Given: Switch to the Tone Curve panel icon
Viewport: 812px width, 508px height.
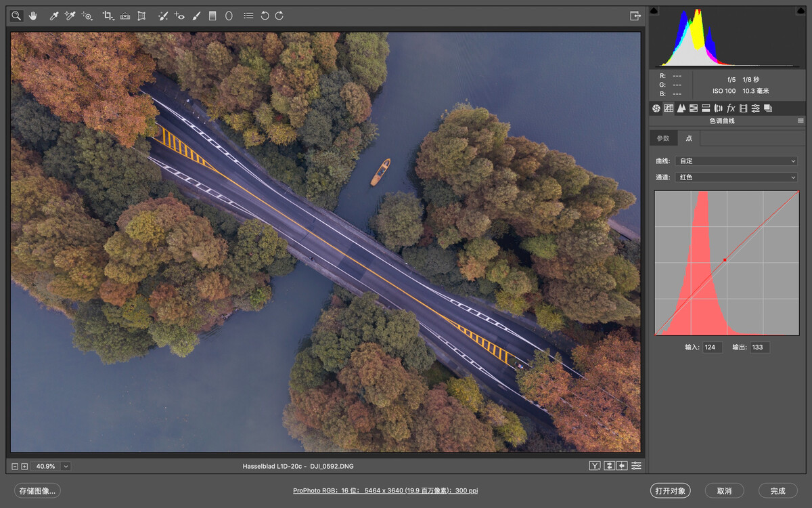Looking at the screenshot, I should pyautogui.click(x=669, y=108).
